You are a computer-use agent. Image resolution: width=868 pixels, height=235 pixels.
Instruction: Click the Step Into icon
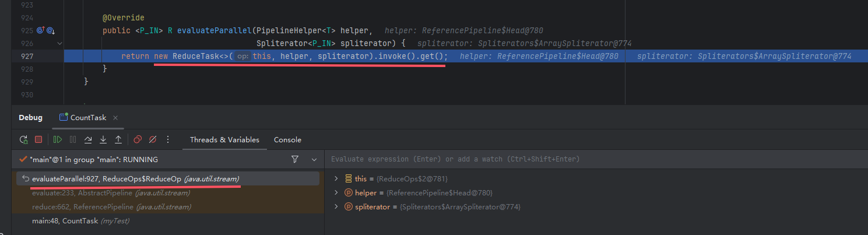tap(103, 140)
